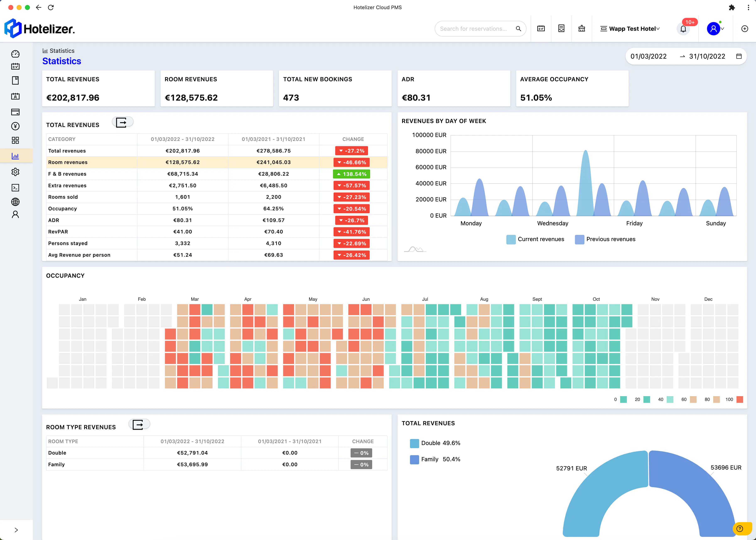This screenshot has height=540, width=756.
Task: Open the calendar checklist icon in sidebar
Action: (x=15, y=67)
